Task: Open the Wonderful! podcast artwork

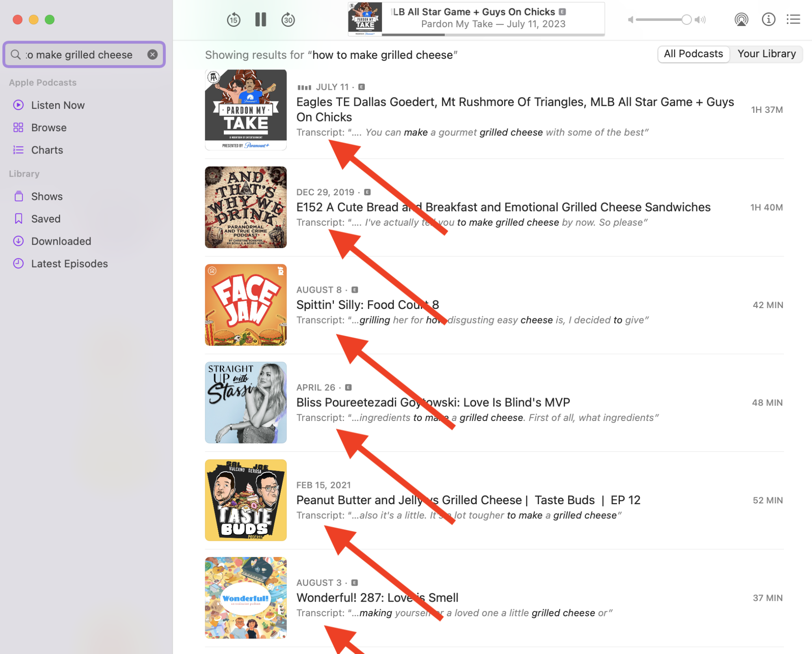Action: click(246, 598)
